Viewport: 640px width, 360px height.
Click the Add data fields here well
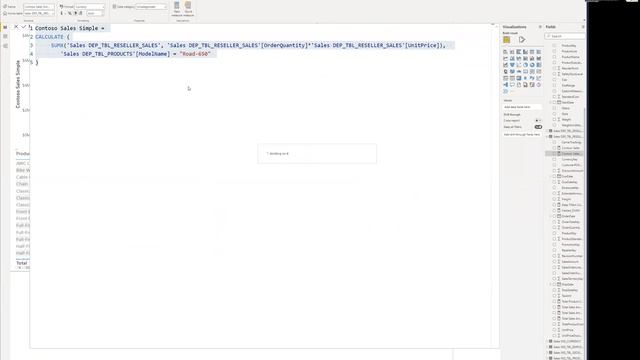pos(522,107)
